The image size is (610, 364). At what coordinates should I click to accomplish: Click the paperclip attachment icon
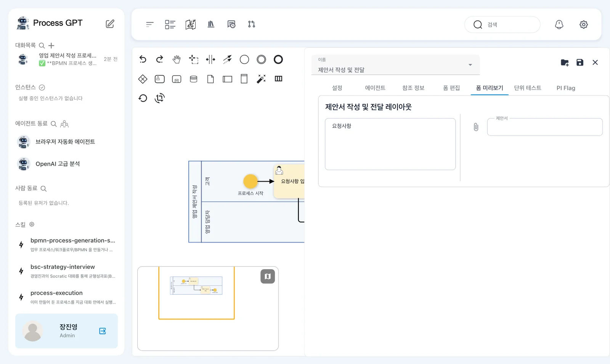pos(476,127)
